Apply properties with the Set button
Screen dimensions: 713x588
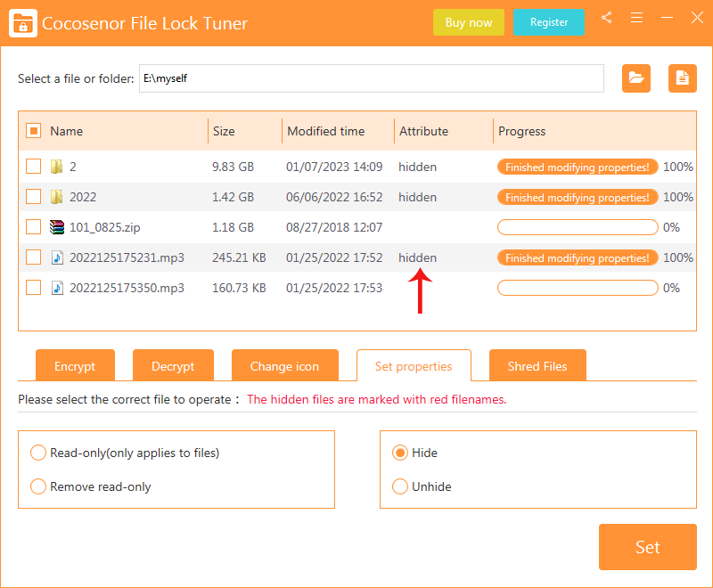point(648,547)
